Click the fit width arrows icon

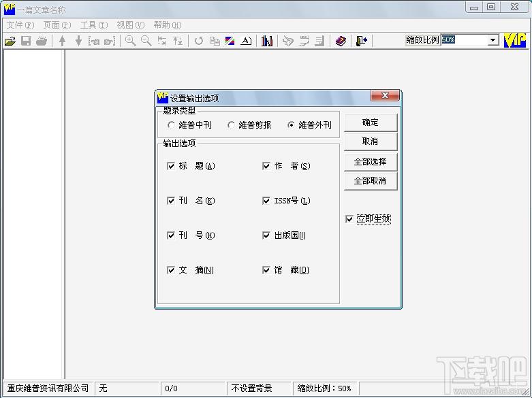click(162, 41)
